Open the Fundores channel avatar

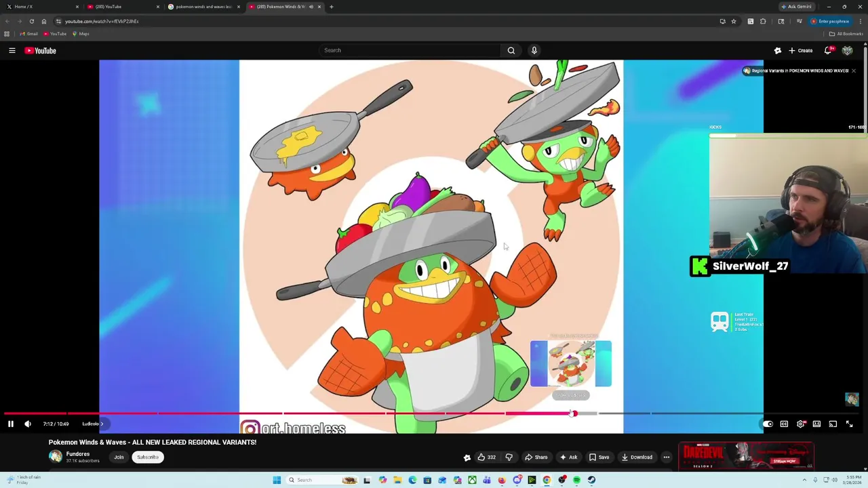(x=56, y=457)
